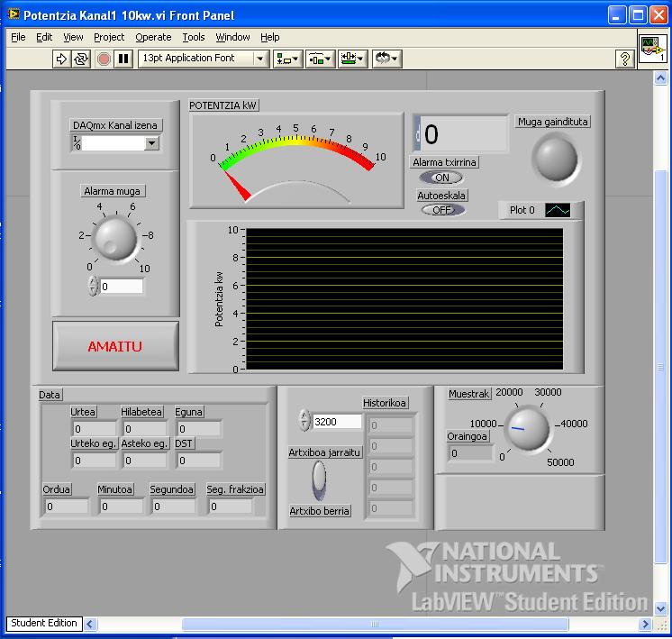Click the Alarma muga numeric stepper arrows
The height and width of the screenshot is (639, 672).
point(93,286)
